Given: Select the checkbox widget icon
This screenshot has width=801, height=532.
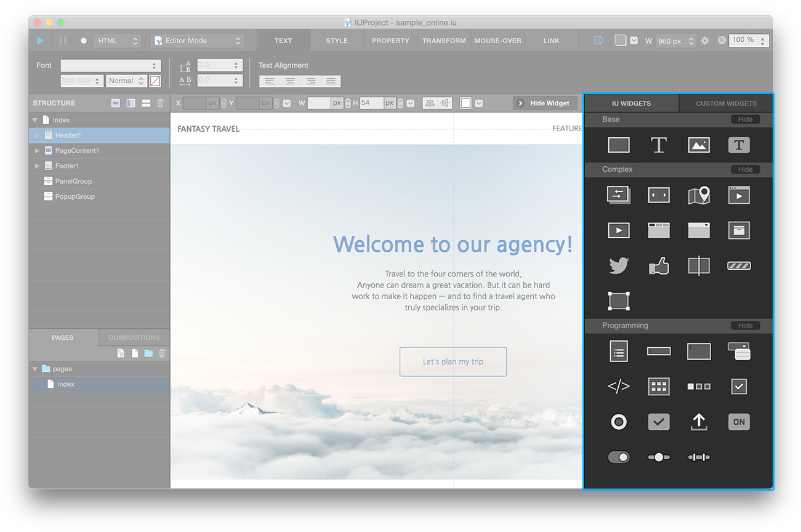Looking at the screenshot, I should coord(739,386).
